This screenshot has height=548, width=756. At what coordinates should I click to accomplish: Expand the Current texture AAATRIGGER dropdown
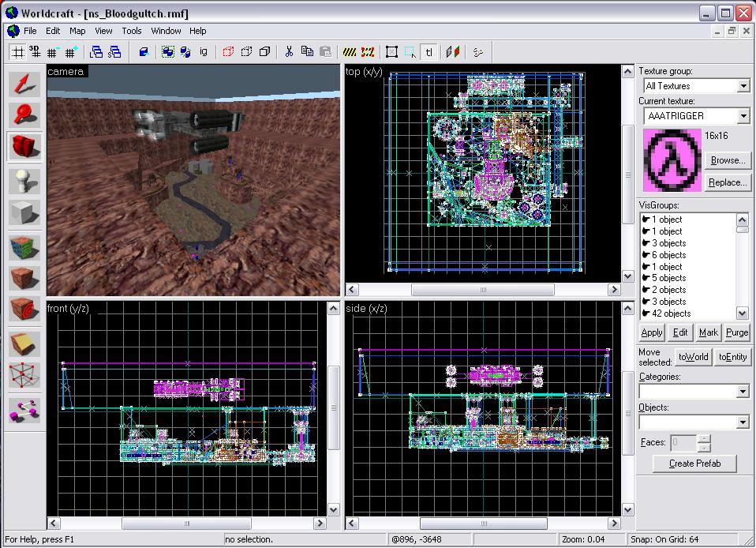[x=743, y=116]
